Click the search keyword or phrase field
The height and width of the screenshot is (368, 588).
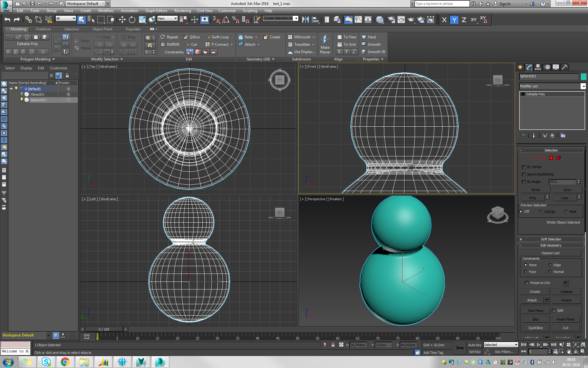click(442, 4)
